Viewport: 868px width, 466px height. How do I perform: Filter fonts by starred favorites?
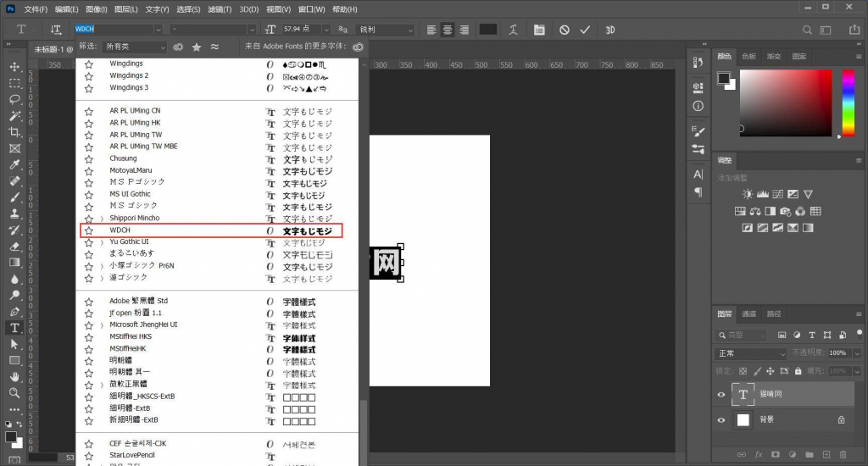coord(197,47)
